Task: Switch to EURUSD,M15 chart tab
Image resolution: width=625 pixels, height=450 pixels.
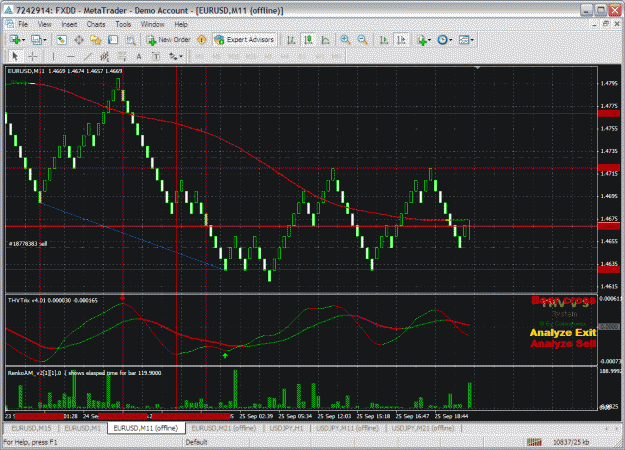Action: point(31,428)
